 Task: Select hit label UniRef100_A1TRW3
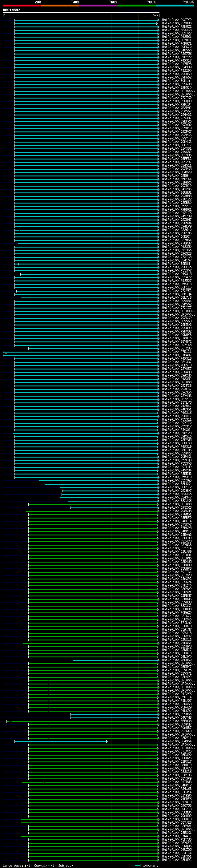[176, 782]
